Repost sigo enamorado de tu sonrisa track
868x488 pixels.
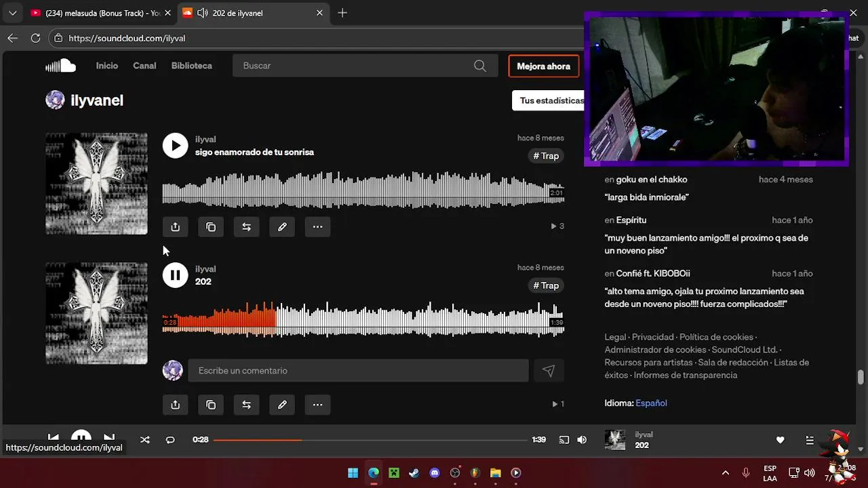point(246,227)
